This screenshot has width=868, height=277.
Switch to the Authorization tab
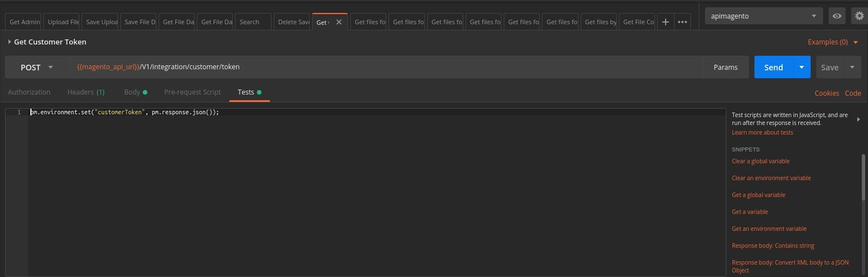click(x=29, y=92)
